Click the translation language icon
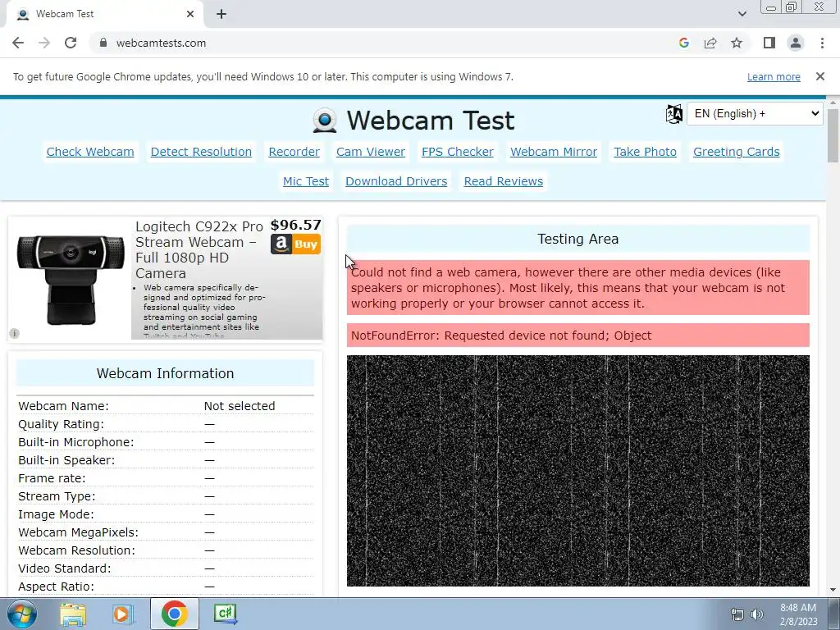The height and width of the screenshot is (630, 840). pos(674,113)
